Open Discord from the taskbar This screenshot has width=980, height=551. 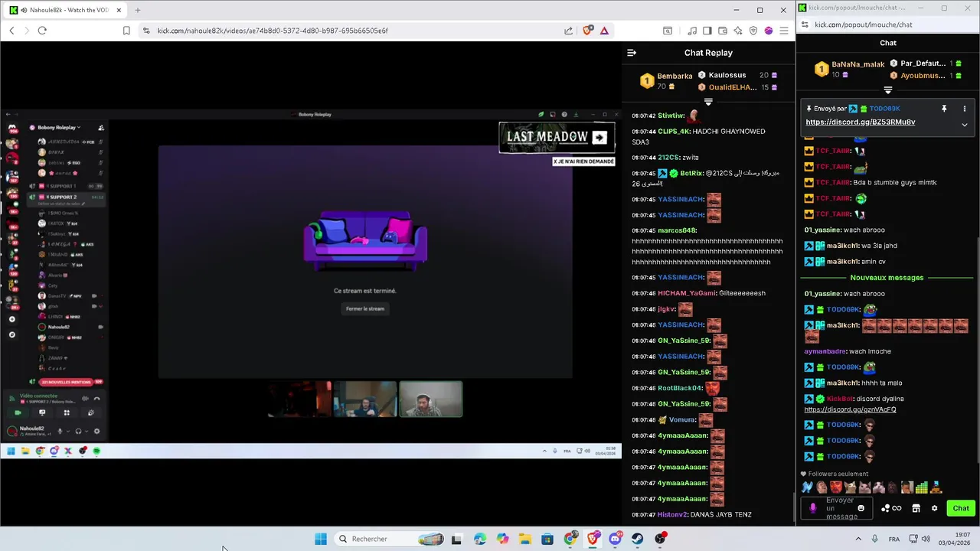(x=615, y=539)
